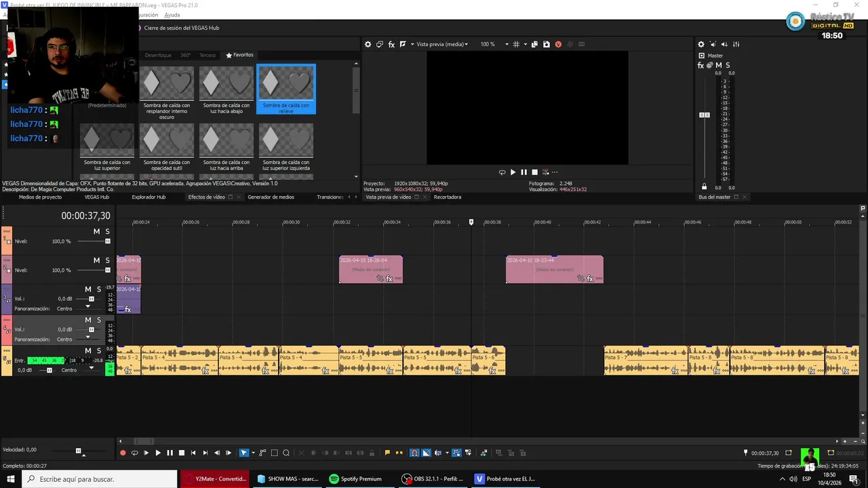Toggle split screen view in preview

pos(403,44)
